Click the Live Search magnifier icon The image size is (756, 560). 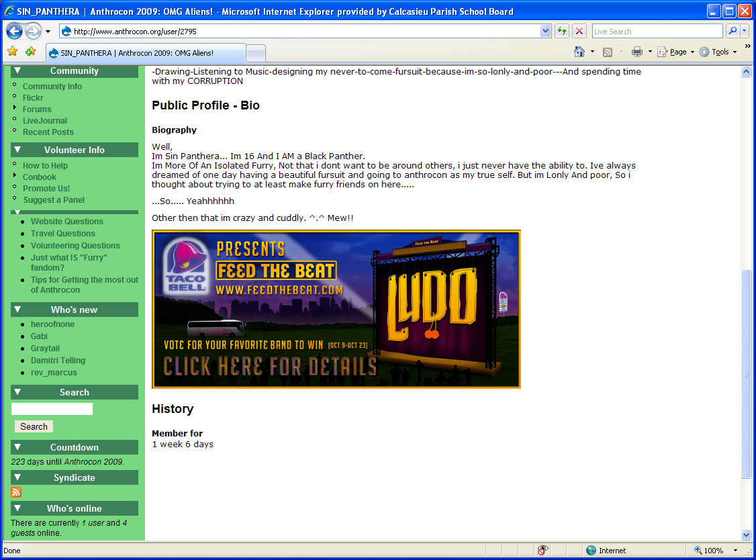733,32
